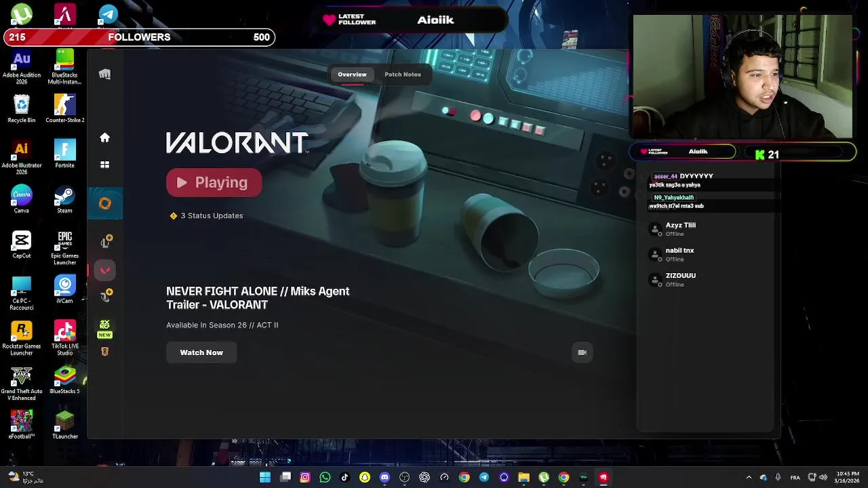Open Adobe Audition 2026 shortcut
Viewport: 868px width, 488px height.
[x=22, y=67]
